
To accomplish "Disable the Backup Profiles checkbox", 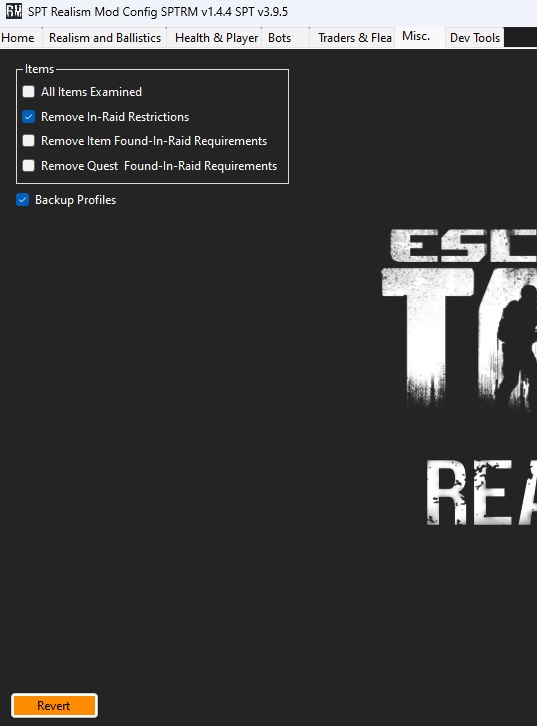I will pos(22,200).
